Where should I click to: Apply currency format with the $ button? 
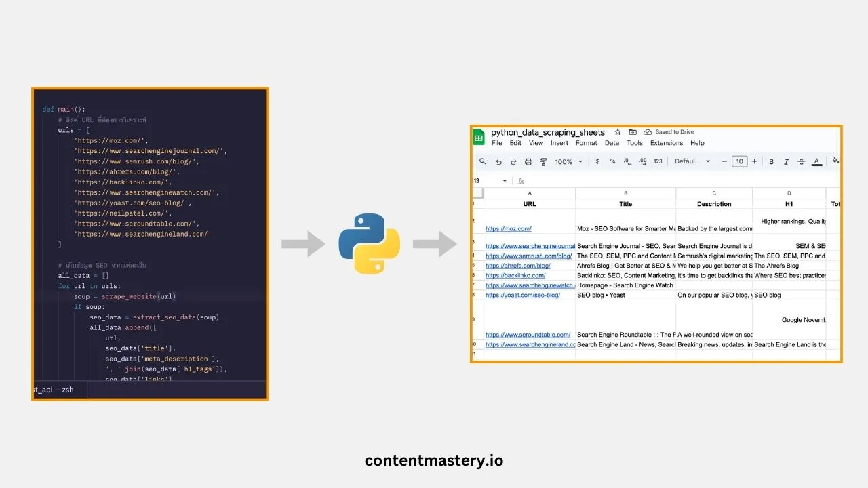click(597, 161)
